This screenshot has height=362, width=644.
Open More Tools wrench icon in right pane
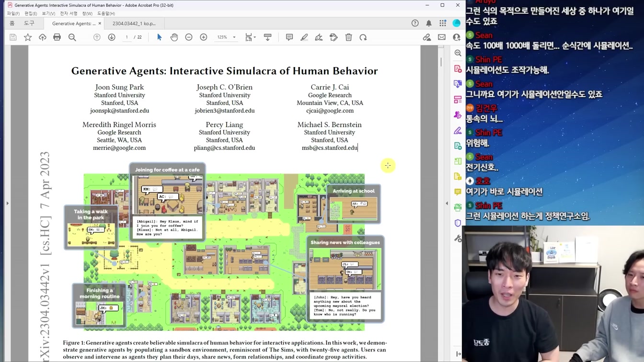pyautogui.click(x=458, y=238)
